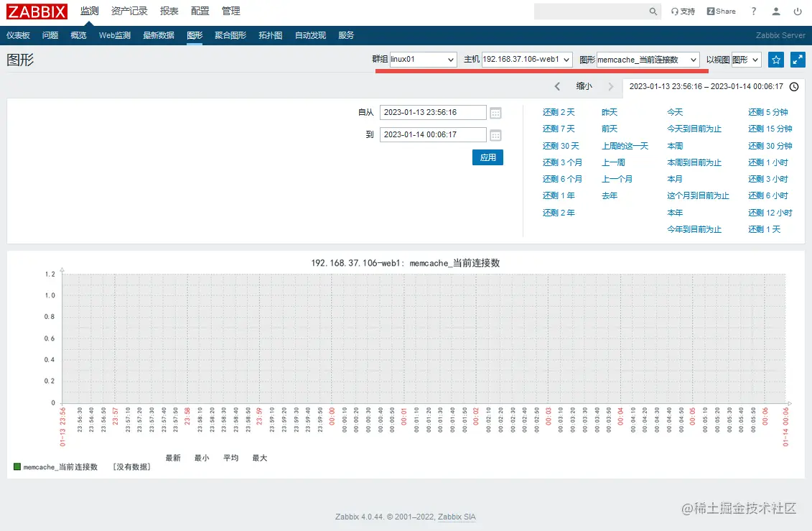Select 还剩 1 小时 time range
The height and width of the screenshot is (531, 812).
tap(768, 162)
